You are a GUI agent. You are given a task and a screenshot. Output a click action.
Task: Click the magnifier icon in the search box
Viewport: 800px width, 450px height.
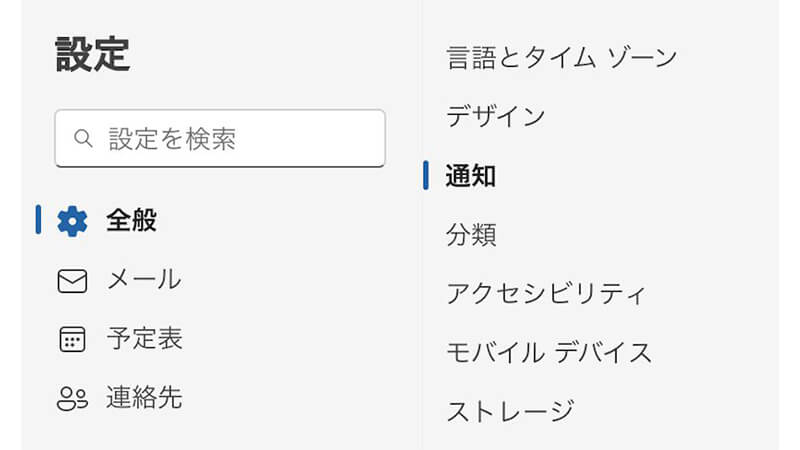tap(84, 138)
